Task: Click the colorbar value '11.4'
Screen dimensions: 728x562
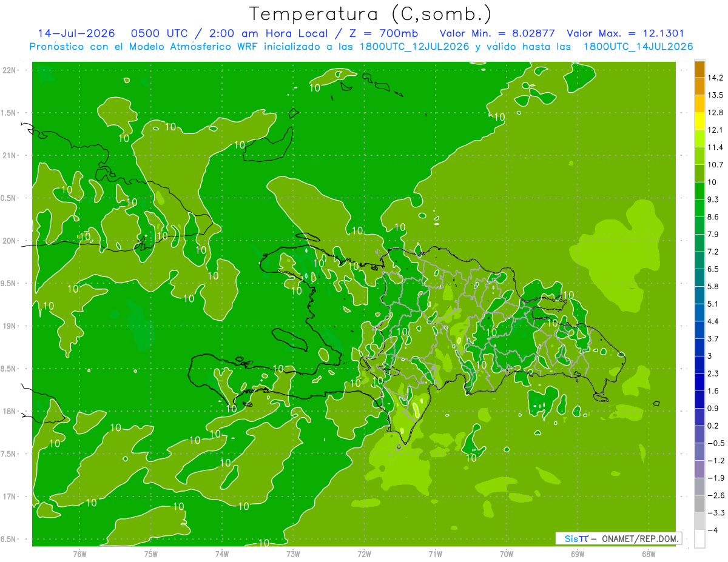Action: tap(715, 147)
